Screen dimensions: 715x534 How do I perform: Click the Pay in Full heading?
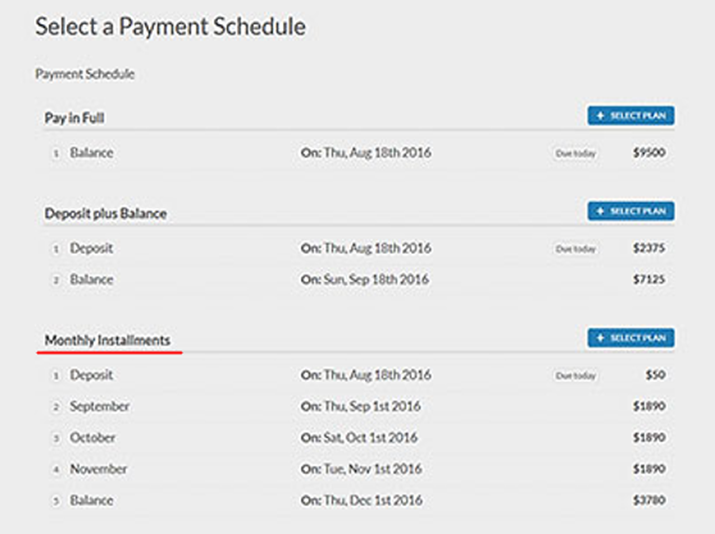(x=75, y=118)
